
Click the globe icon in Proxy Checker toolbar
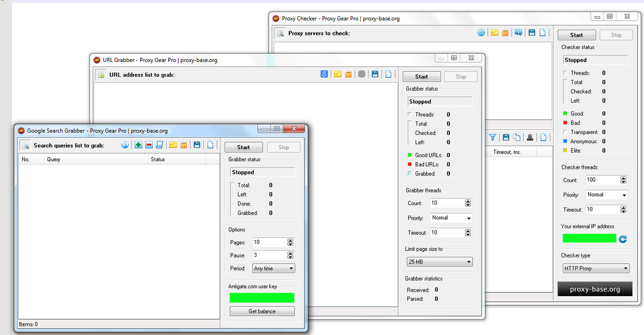point(481,33)
